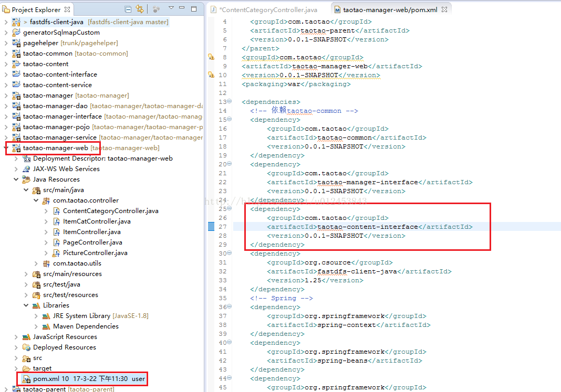Expand fastdfs-client-java project
Image resolution: width=561 pixels, height=392 pixels.
[x=6, y=22]
